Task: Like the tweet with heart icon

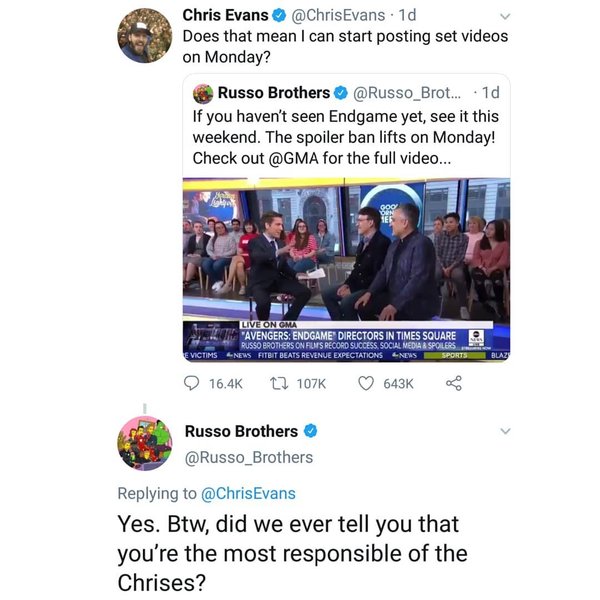Action: 365,383
